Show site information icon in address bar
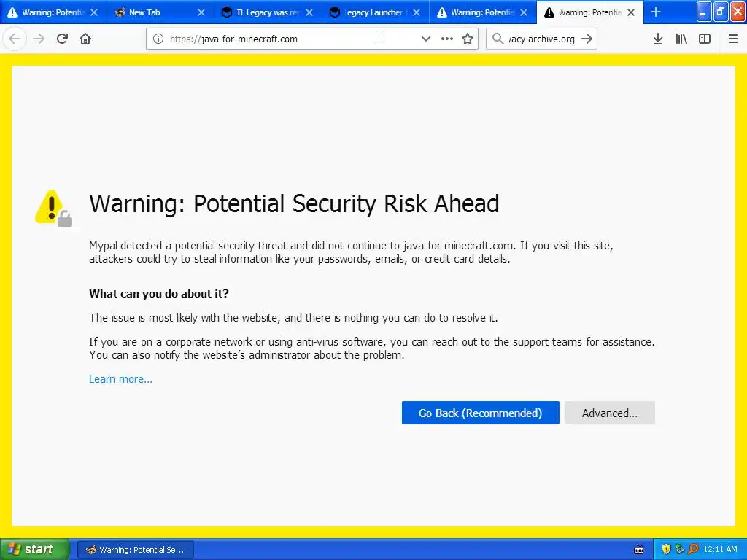747x560 pixels. pyautogui.click(x=158, y=39)
